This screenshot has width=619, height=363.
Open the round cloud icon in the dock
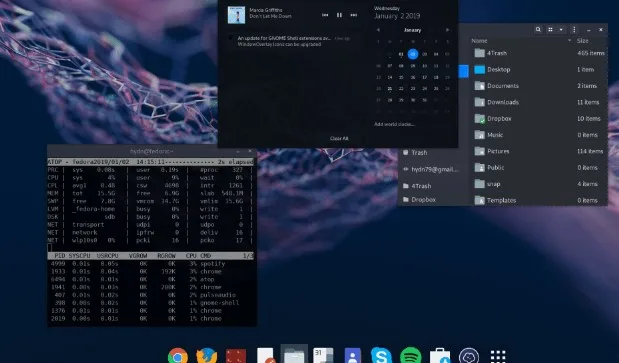pyautogui.click(x=469, y=356)
